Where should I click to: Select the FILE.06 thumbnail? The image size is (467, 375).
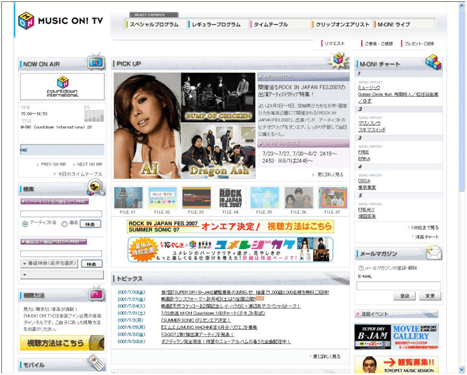click(299, 198)
